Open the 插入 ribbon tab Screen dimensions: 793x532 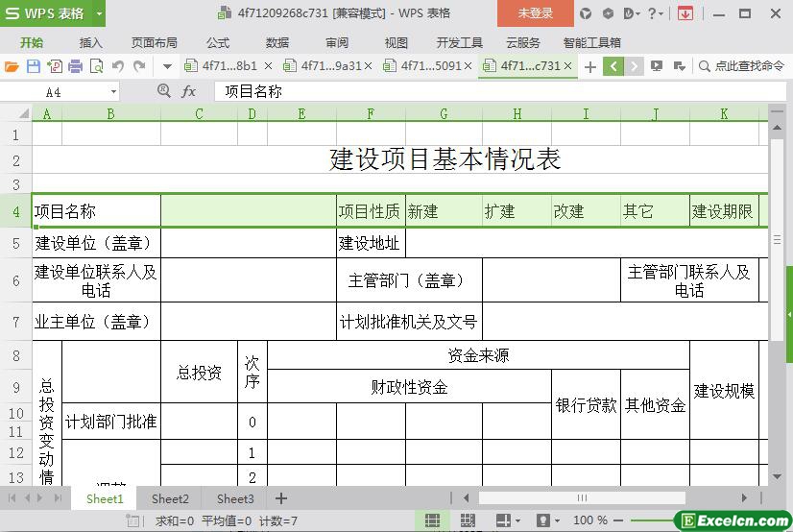(90, 42)
